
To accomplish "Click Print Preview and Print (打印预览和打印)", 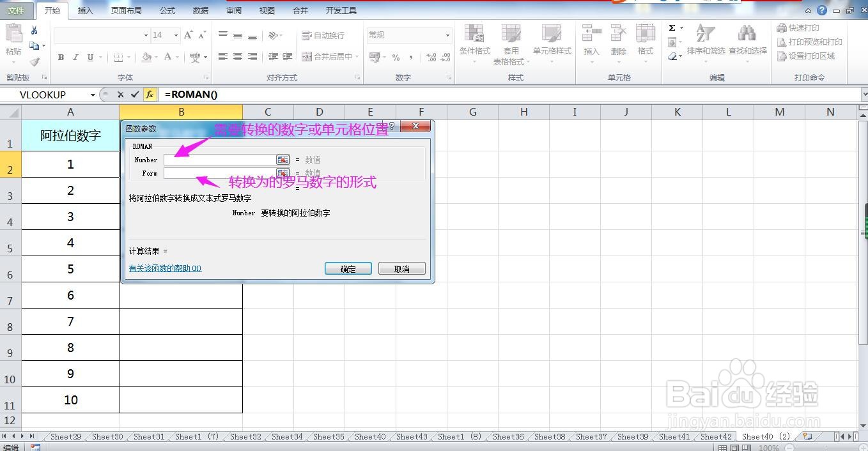I will tap(810, 42).
